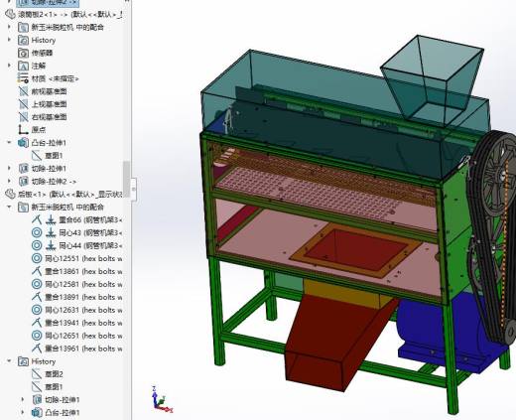Select the 后板<1> part in the tree
Image resolution: width=516 pixels, height=420 pixels.
[64, 194]
